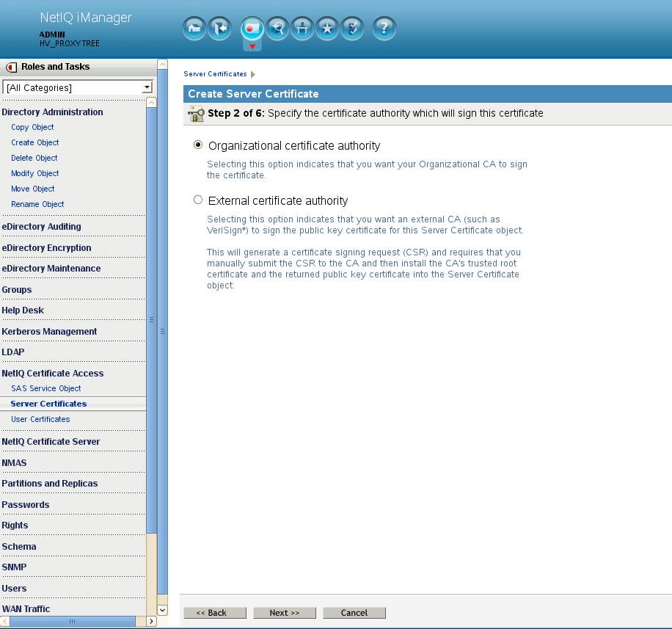Click the outer panel scroll-down arrow
Viewport: 672px width, 629px height.
(162, 610)
